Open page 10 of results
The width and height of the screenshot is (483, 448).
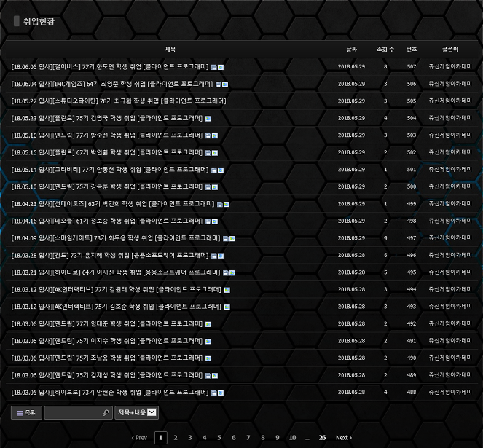292,438
